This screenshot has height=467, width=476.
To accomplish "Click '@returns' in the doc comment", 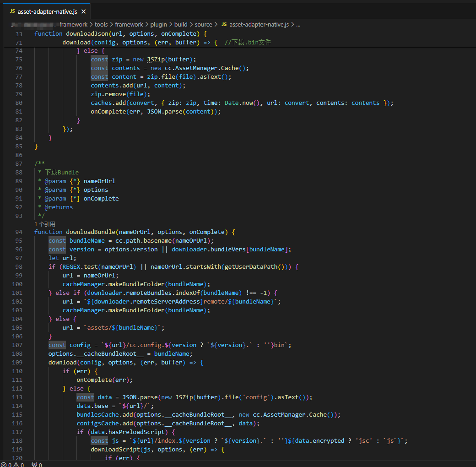I will point(59,207).
